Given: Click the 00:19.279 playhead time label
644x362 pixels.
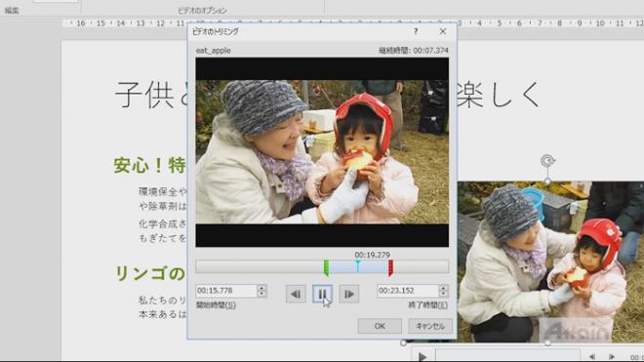Looking at the screenshot, I should (x=372, y=255).
